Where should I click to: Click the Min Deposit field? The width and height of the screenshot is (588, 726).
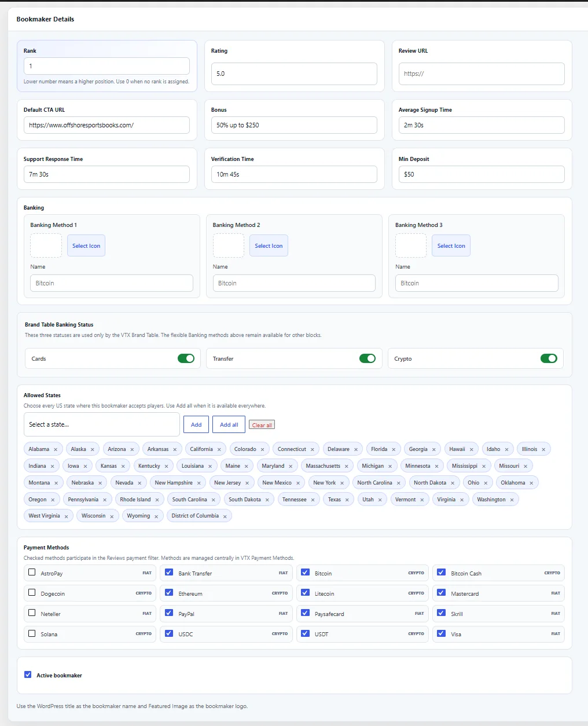click(x=482, y=174)
